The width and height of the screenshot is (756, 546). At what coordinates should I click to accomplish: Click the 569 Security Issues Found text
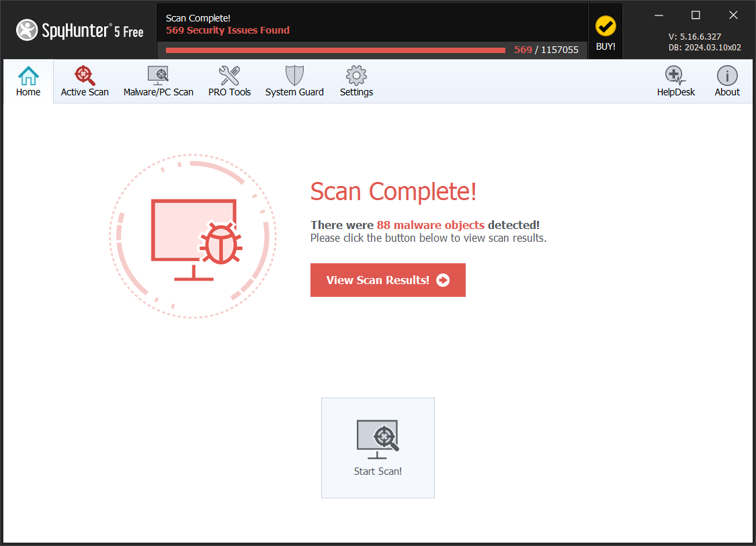tap(228, 30)
